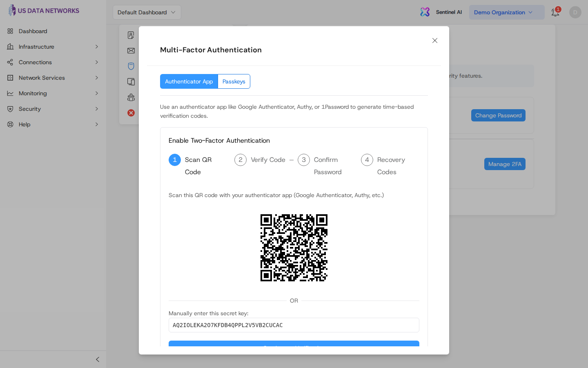The image size is (588, 368).
Task: Click the Help lifebuoy icon
Action: 10,124
